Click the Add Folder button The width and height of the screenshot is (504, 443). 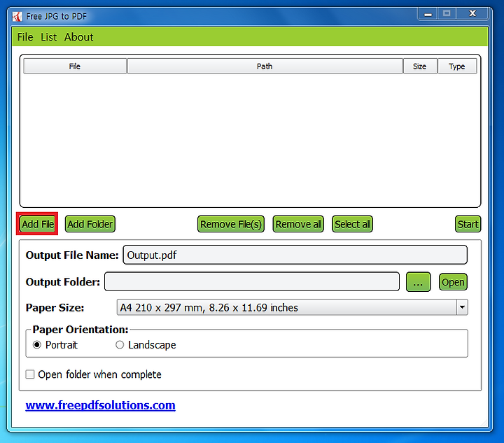pos(90,224)
